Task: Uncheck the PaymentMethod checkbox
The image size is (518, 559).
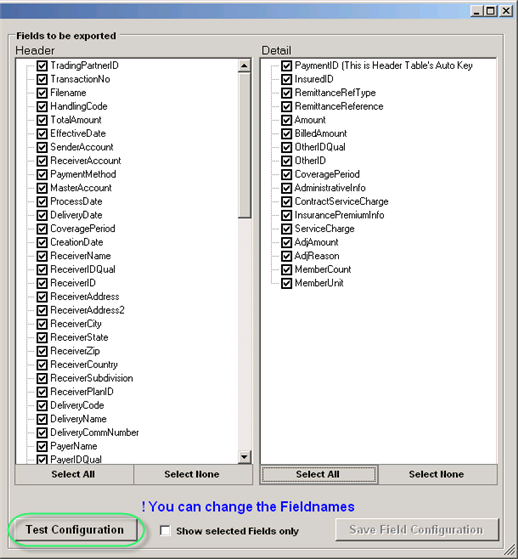Action: 42,174
